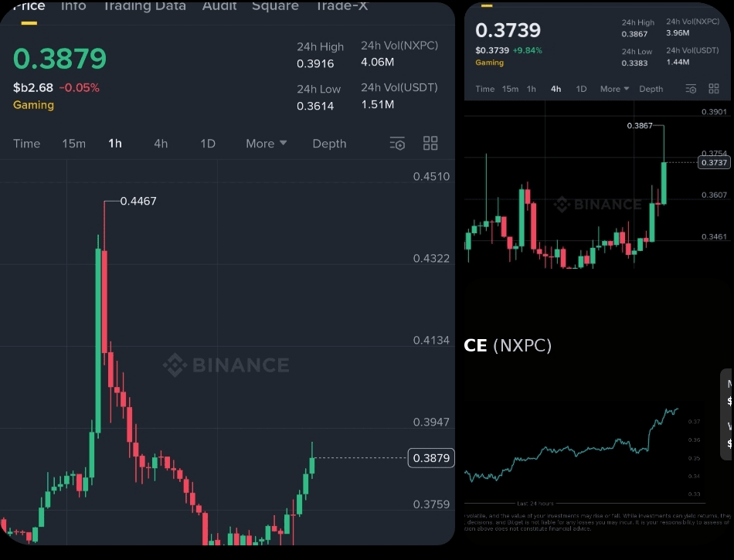Click the 0.3607 axis label
The image size is (734, 560).
(715, 195)
